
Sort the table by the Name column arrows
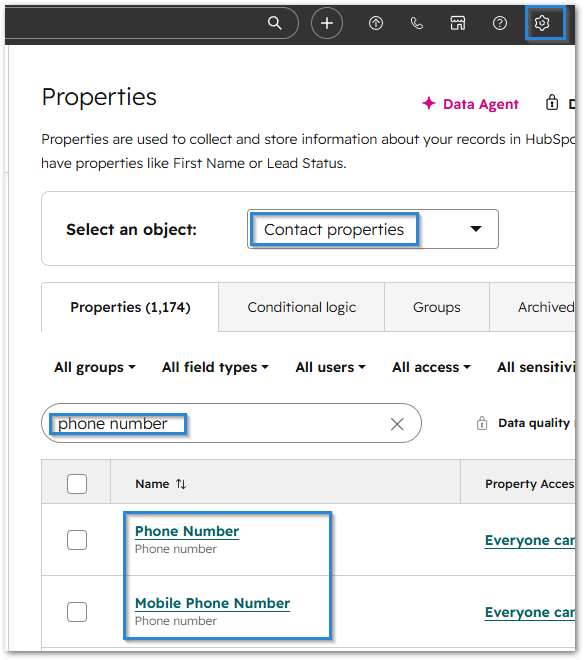[x=181, y=484]
